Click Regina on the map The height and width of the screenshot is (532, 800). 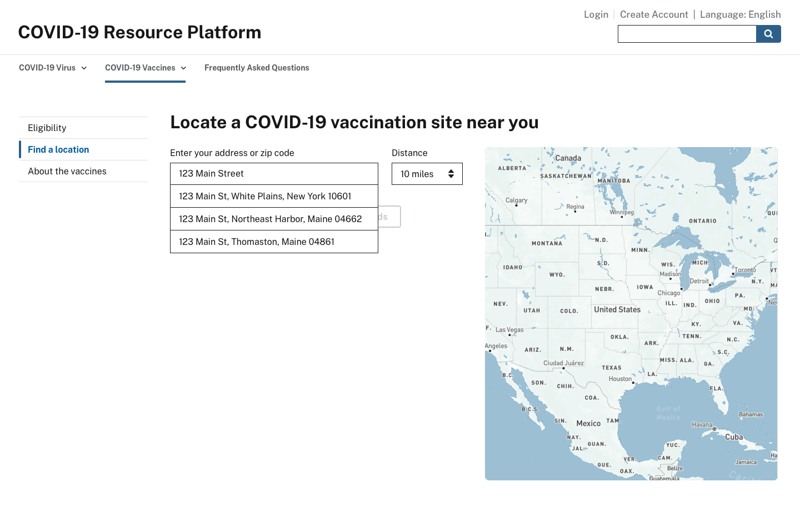[x=575, y=207]
